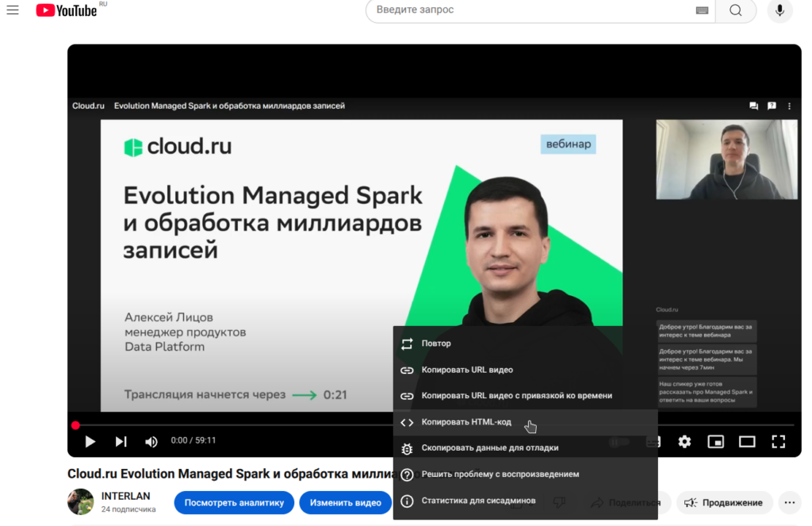Open the hamburger guide menu
Image resolution: width=812 pixels, height=526 pixels.
[x=13, y=10]
